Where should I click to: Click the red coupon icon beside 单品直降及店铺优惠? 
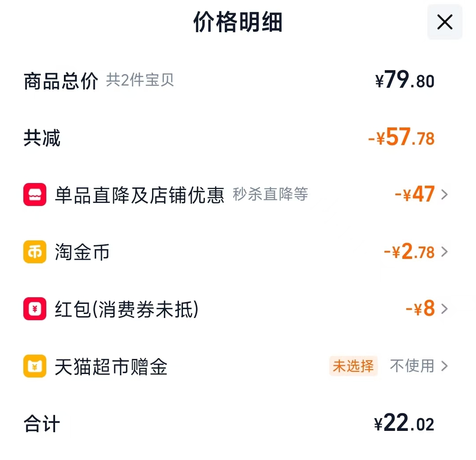34,194
